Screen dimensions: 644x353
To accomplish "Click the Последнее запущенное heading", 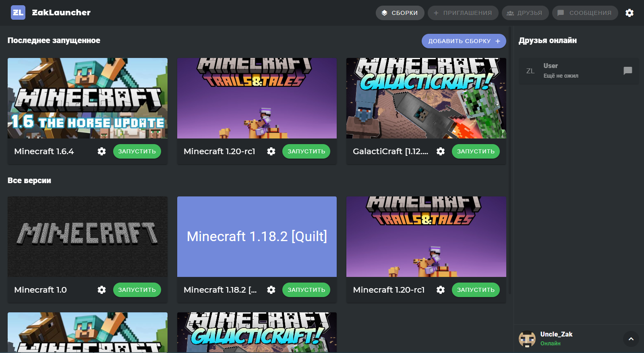I will pyautogui.click(x=54, y=40).
